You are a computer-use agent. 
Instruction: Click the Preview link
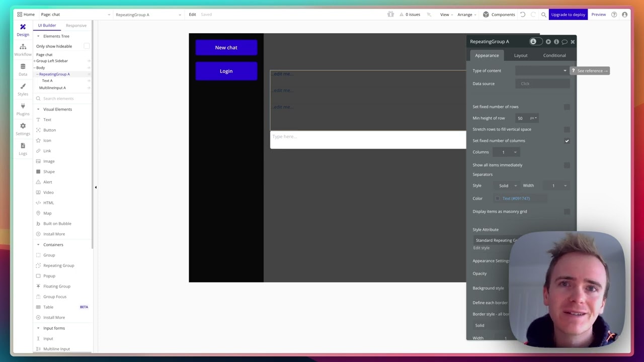pyautogui.click(x=599, y=15)
